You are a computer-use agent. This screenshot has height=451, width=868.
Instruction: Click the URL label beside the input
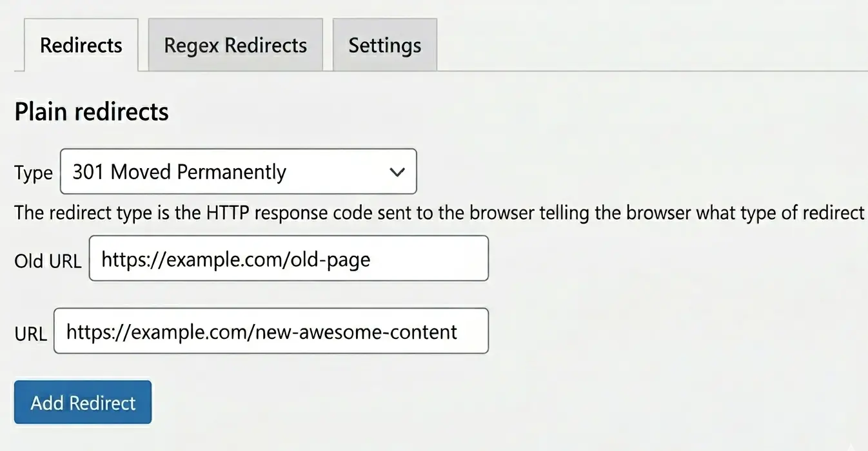(30, 332)
